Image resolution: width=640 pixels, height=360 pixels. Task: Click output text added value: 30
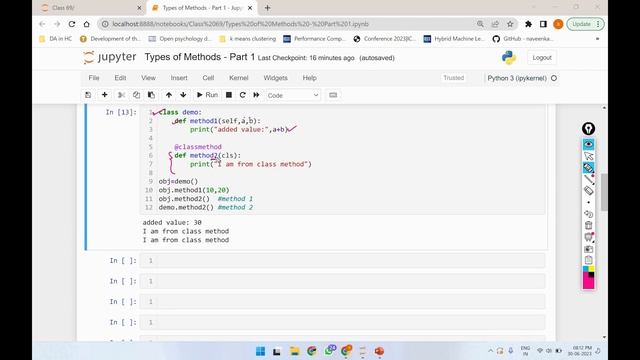pos(172,222)
